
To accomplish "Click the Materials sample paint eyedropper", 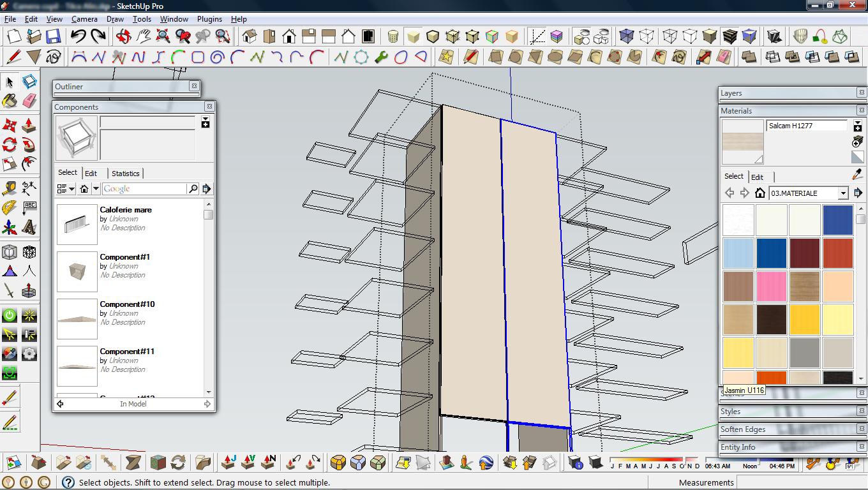I will tap(857, 175).
